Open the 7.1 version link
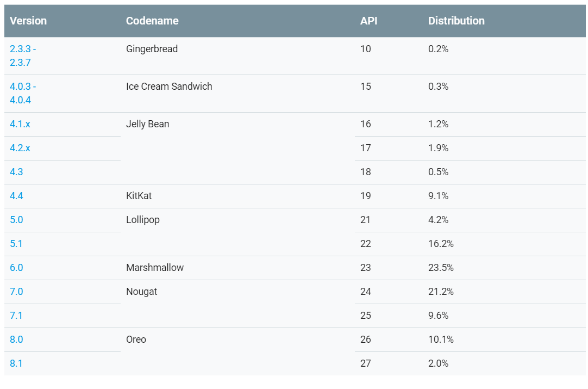 point(16,316)
